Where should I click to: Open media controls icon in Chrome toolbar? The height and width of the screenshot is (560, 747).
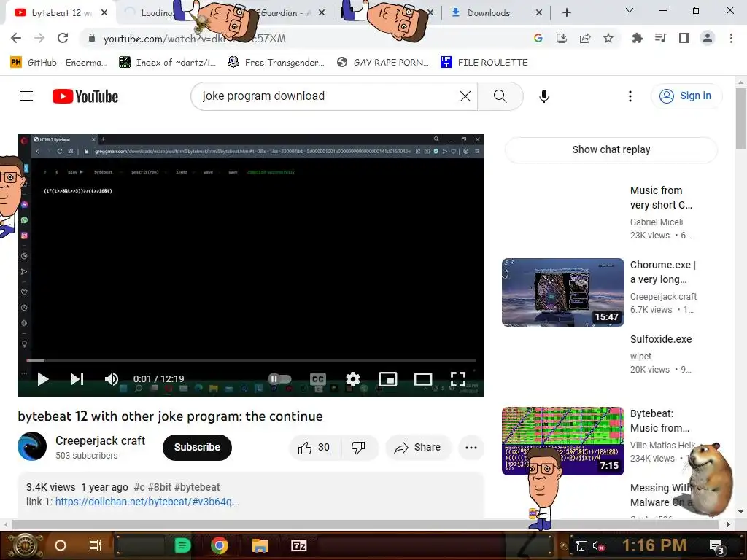coord(660,38)
